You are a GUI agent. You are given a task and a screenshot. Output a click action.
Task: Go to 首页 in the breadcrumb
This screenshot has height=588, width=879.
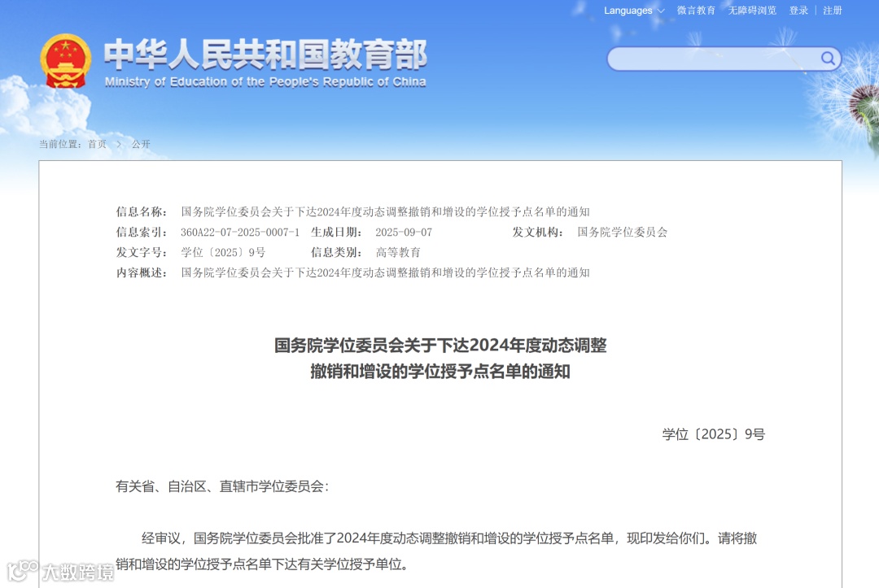[97, 144]
